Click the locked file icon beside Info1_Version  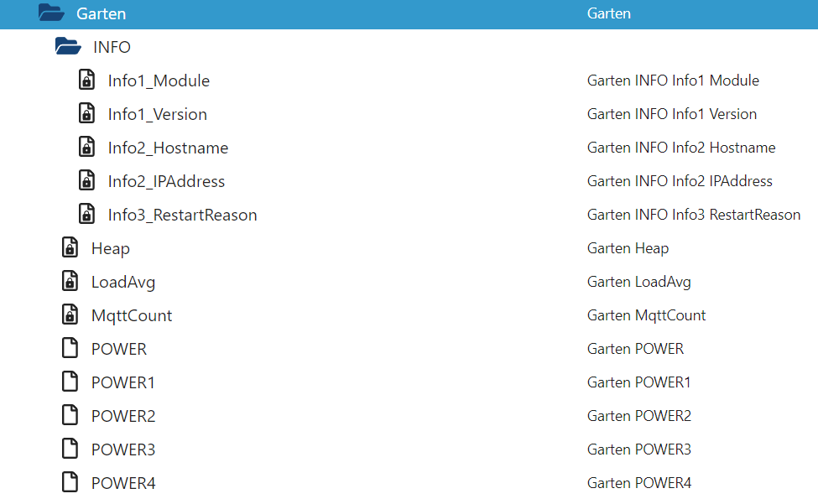coord(86,113)
